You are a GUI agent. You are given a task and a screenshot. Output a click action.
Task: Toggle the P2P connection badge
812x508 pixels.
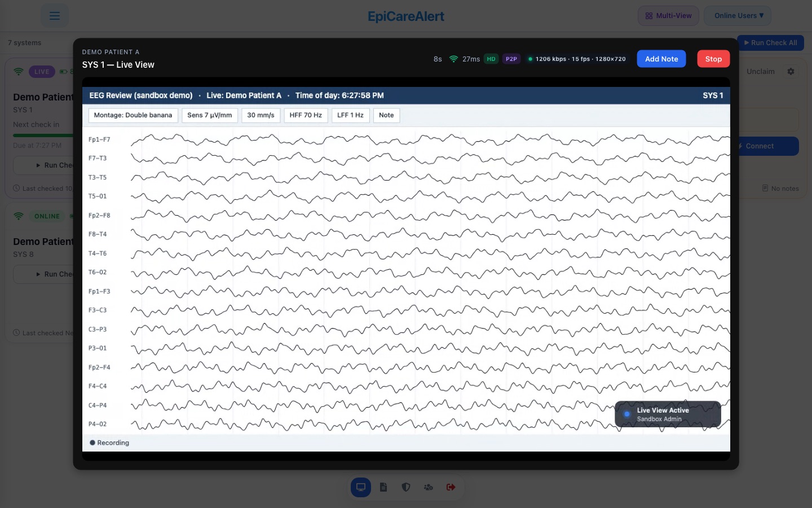[x=511, y=59]
